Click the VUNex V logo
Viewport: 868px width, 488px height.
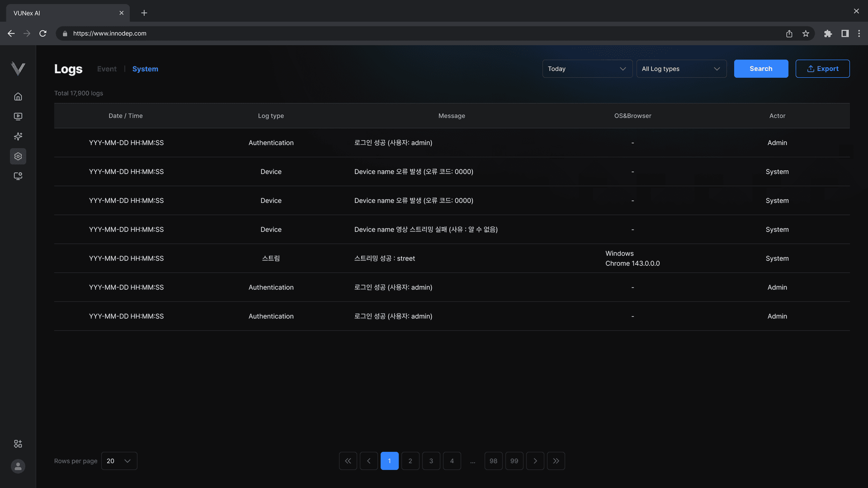[x=18, y=69]
